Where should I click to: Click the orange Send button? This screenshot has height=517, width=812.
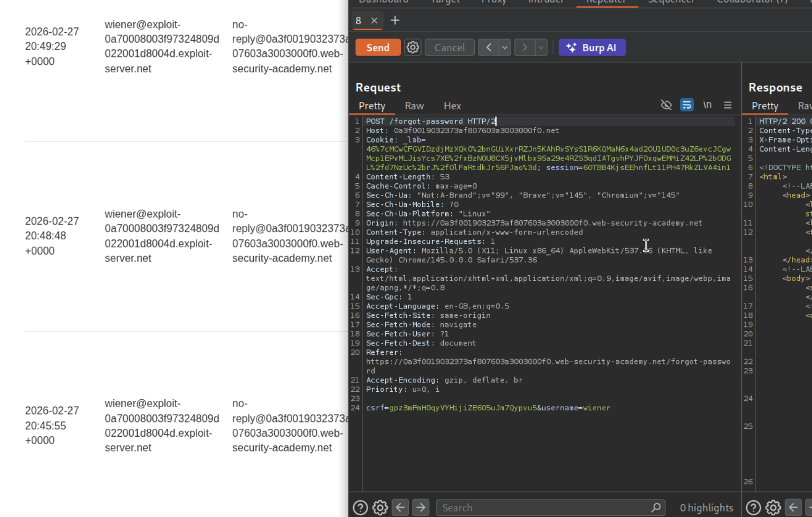(378, 48)
